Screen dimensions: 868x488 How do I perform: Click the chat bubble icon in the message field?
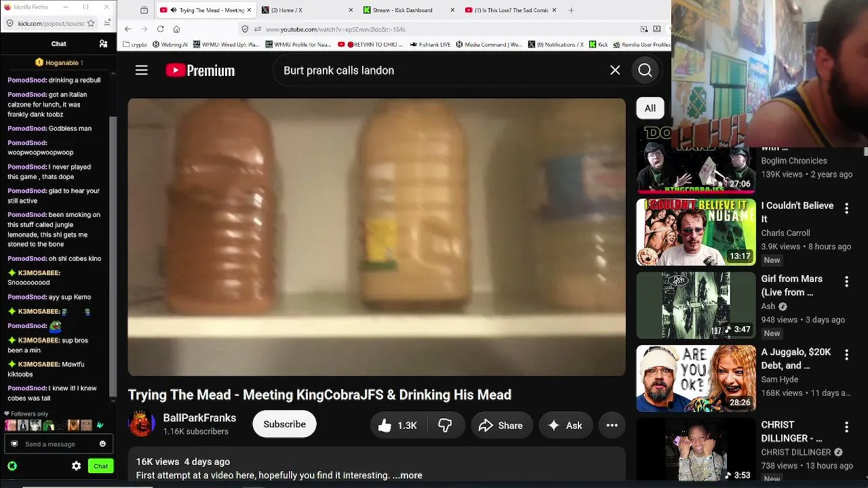14,444
